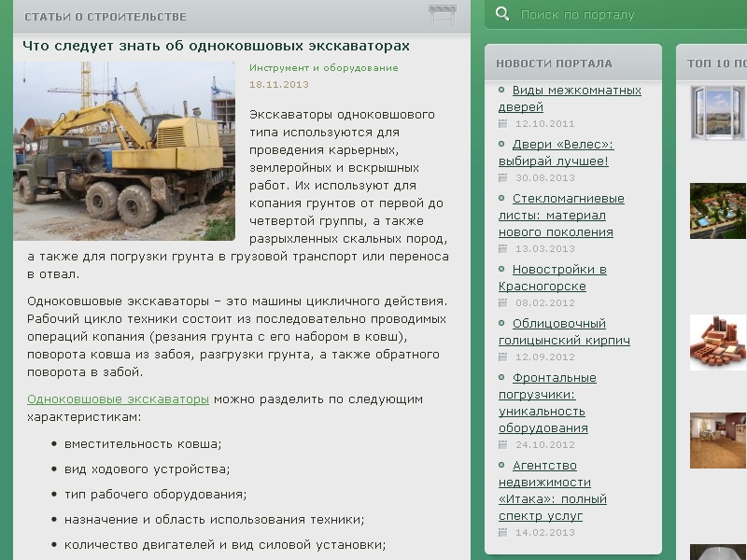
Task: Click the search magnifier icon
Action: pos(502,14)
